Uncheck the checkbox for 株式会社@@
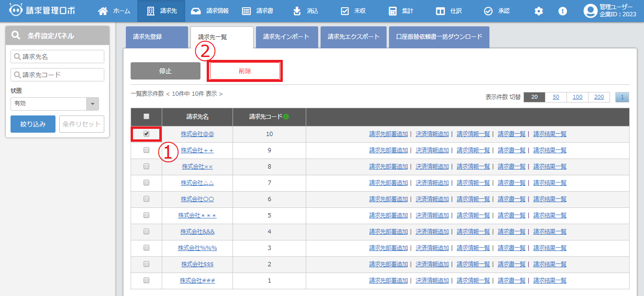 [x=146, y=134]
